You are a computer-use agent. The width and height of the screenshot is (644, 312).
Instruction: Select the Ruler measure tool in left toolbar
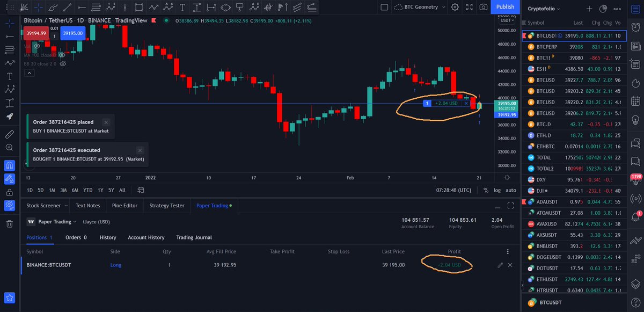coord(9,134)
